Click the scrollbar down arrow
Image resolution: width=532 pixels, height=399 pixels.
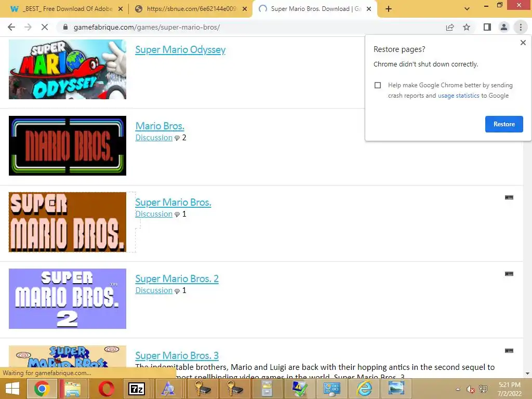(x=528, y=374)
